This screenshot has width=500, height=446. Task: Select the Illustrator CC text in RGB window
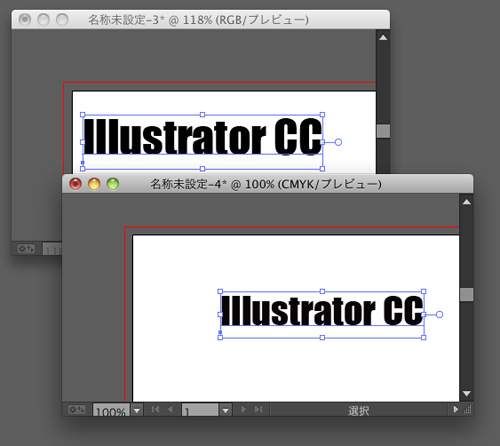[203, 136]
